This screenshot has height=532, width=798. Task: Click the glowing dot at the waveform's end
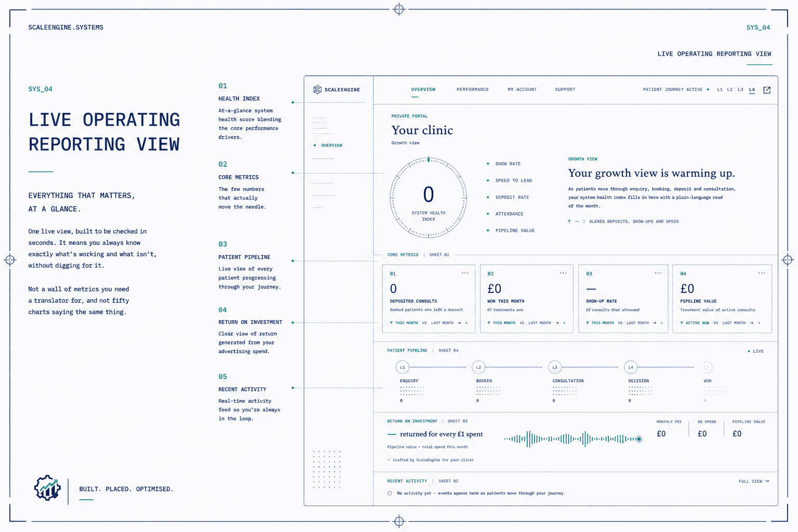pos(639,439)
